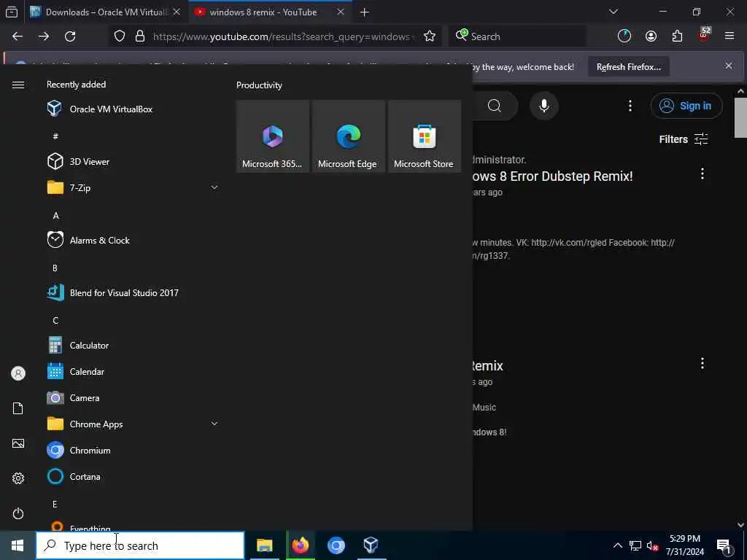
Task: Click the letter A section header
Action: click(x=55, y=215)
